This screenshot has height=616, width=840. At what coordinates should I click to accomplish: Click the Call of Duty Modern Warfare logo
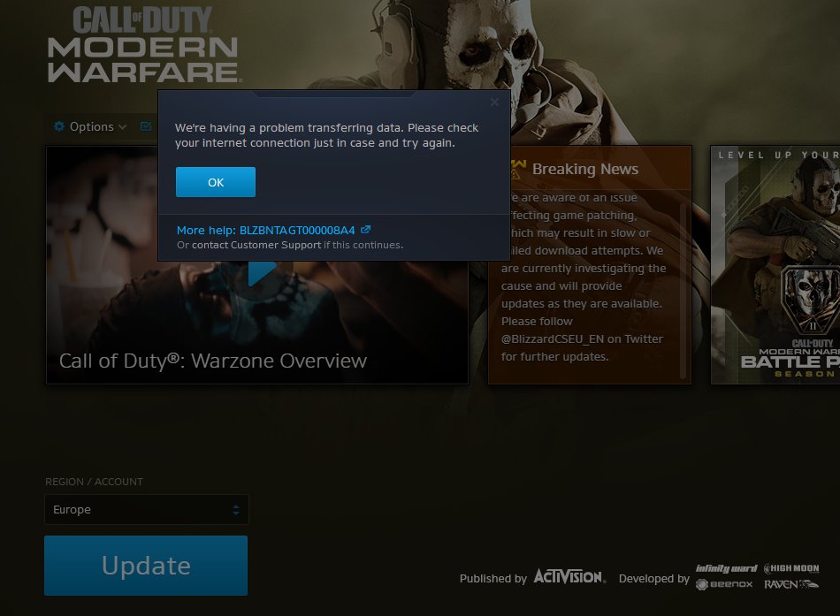[143, 45]
